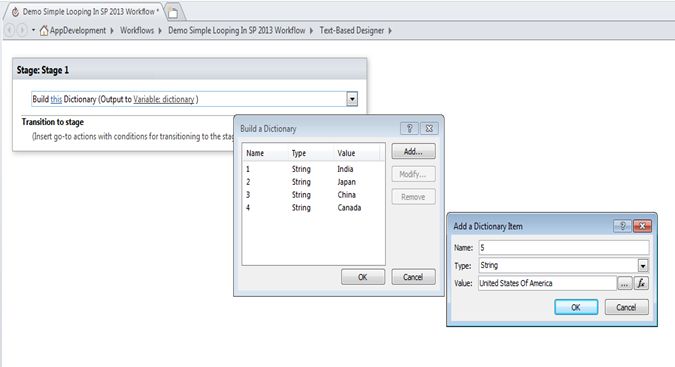Go to Workflows breadcrumb
The height and width of the screenshot is (367, 675).
[137, 31]
